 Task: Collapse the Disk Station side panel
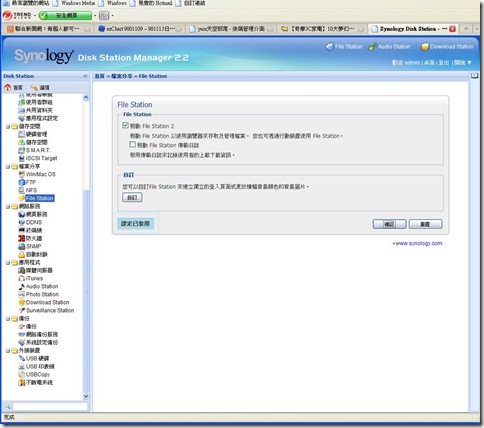[x=85, y=76]
